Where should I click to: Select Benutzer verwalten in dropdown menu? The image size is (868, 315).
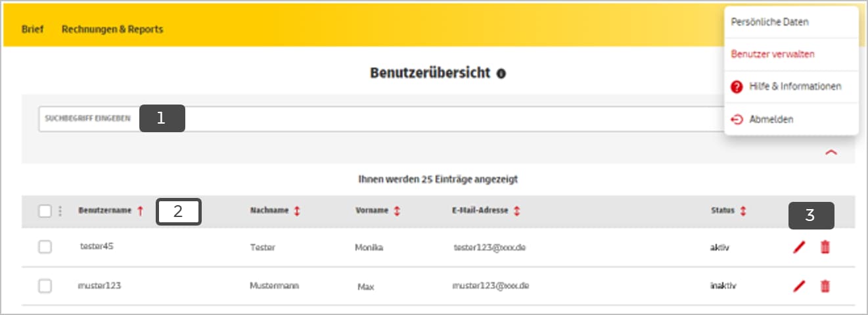click(x=773, y=54)
